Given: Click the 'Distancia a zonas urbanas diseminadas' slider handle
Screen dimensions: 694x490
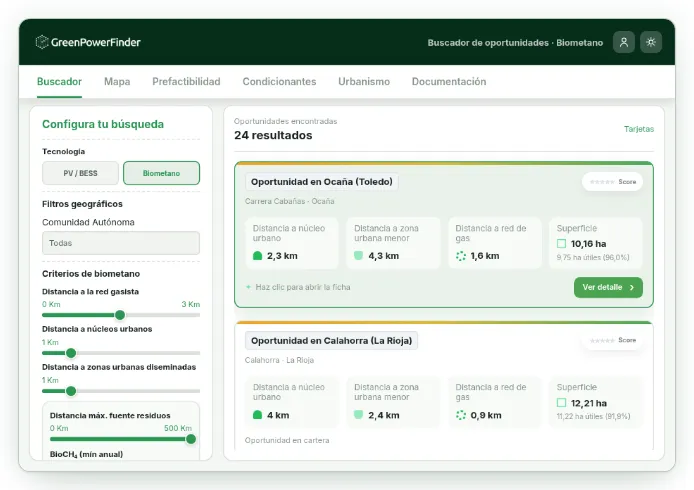Looking at the screenshot, I should [x=71, y=391].
